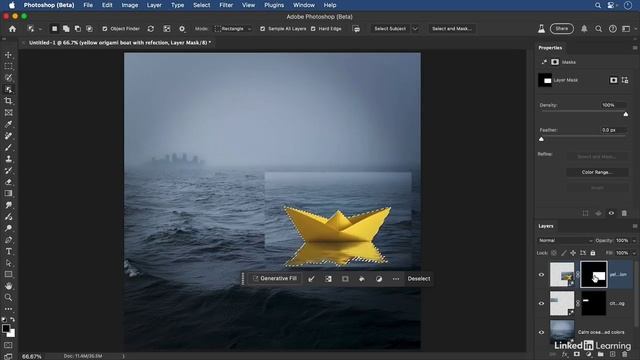Select the Rectangular Marquee tool

(8, 66)
